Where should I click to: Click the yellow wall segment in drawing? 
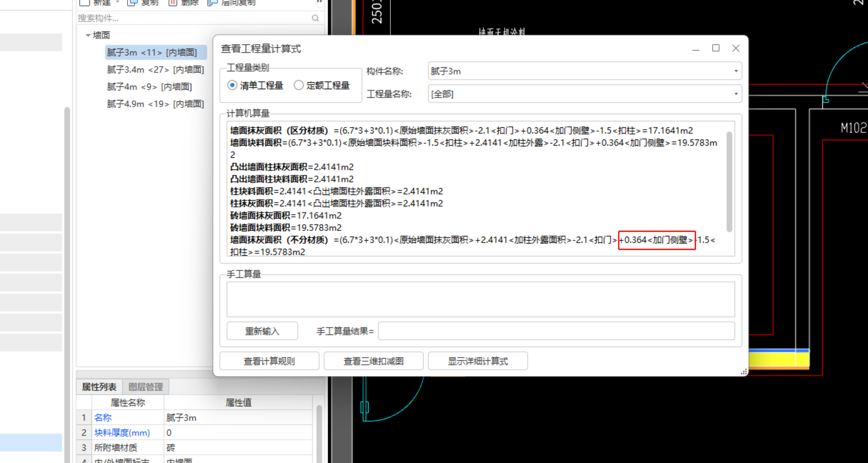[779, 359]
